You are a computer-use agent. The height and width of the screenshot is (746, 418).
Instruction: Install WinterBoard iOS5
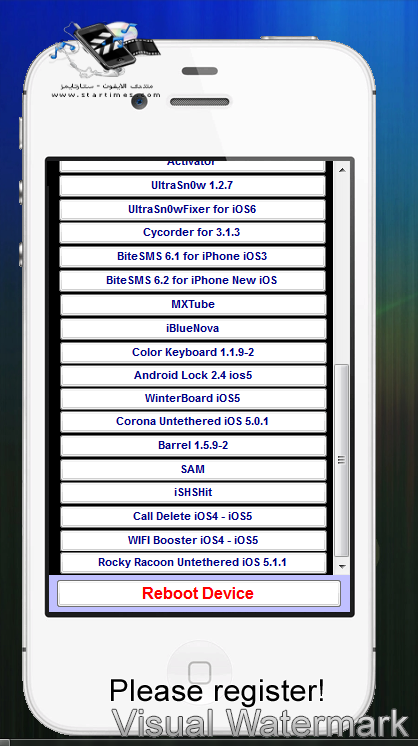coord(193,399)
